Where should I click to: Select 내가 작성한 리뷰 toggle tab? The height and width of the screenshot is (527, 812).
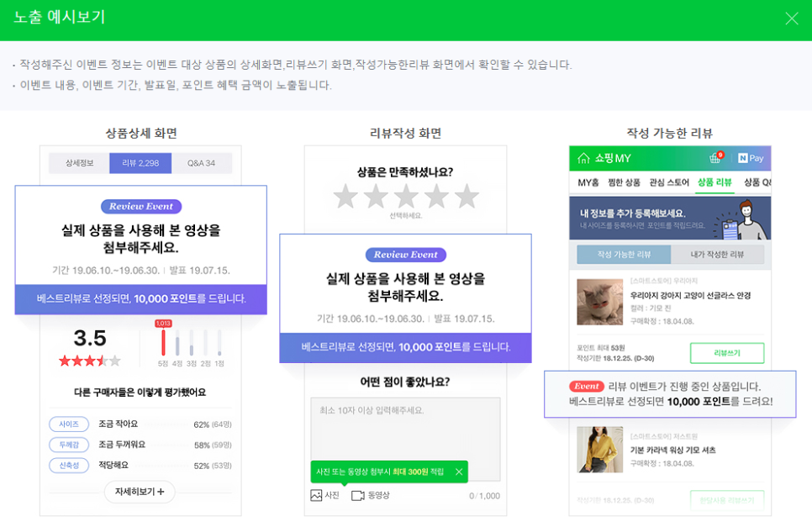coord(717,254)
